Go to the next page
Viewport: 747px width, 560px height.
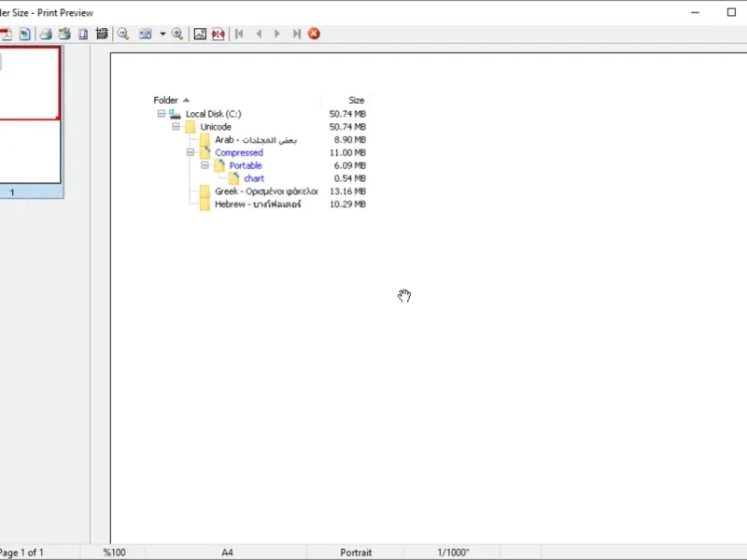pos(276,34)
